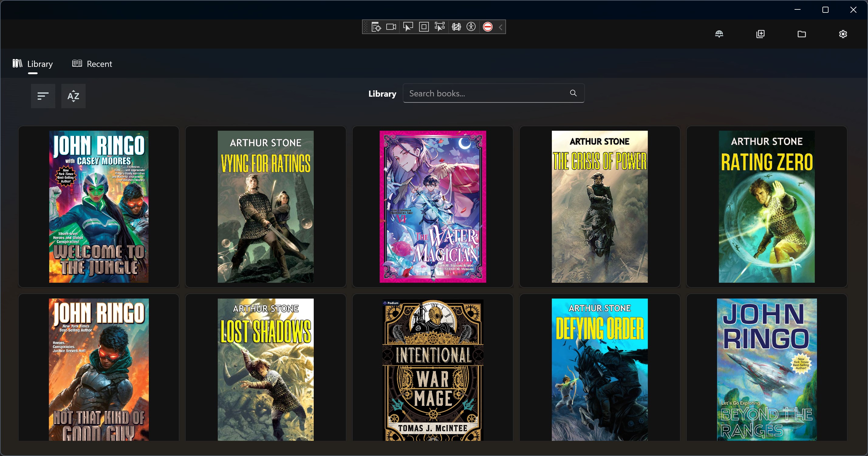Open the Live Visual Tree debug tool
Image resolution: width=868 pixels, height=456 pixels.
tap(376, 27)
